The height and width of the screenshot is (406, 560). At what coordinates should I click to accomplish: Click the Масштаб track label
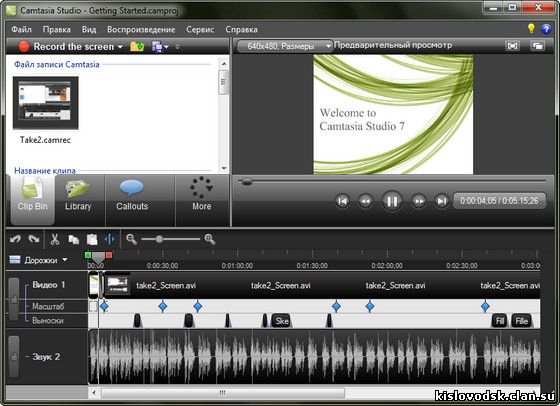pyautogui.click(x=48, y=306)
